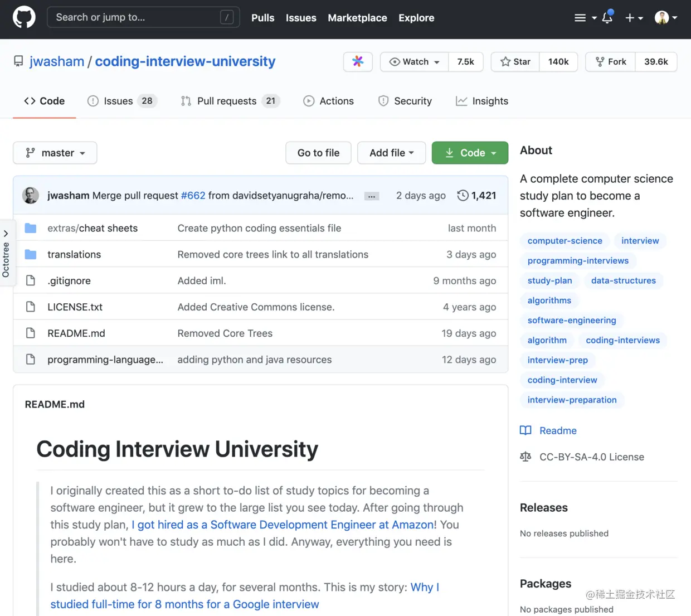The width and height of the screenshot is (691, 616).
Task: Click the repository book icon beside jwasham
Action: (x=19, y=61)
